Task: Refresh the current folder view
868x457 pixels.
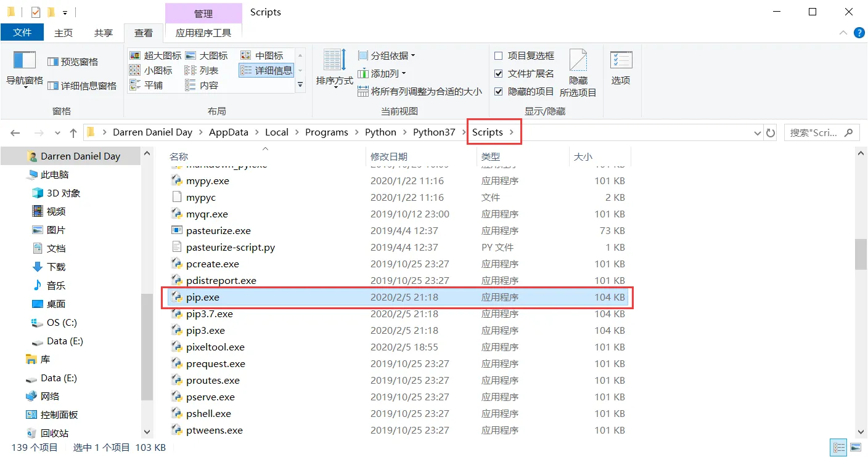Action: (771, 132)
